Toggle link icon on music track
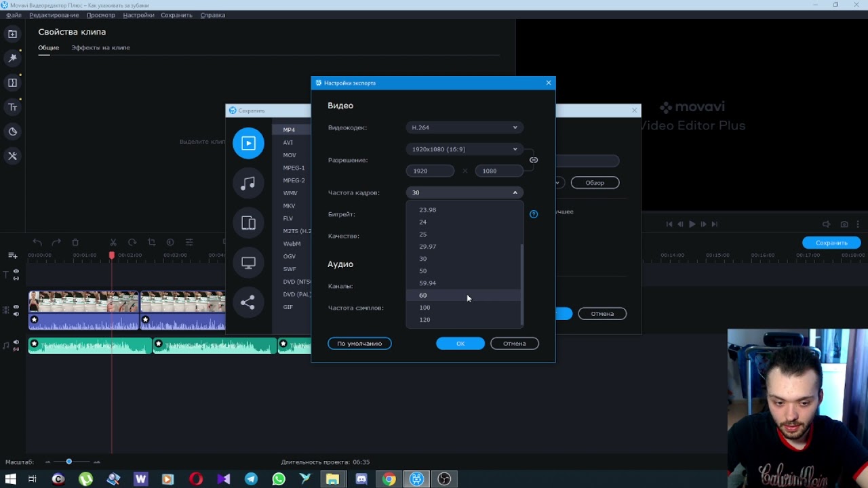The image size is (868, 488). click(16, 349)
